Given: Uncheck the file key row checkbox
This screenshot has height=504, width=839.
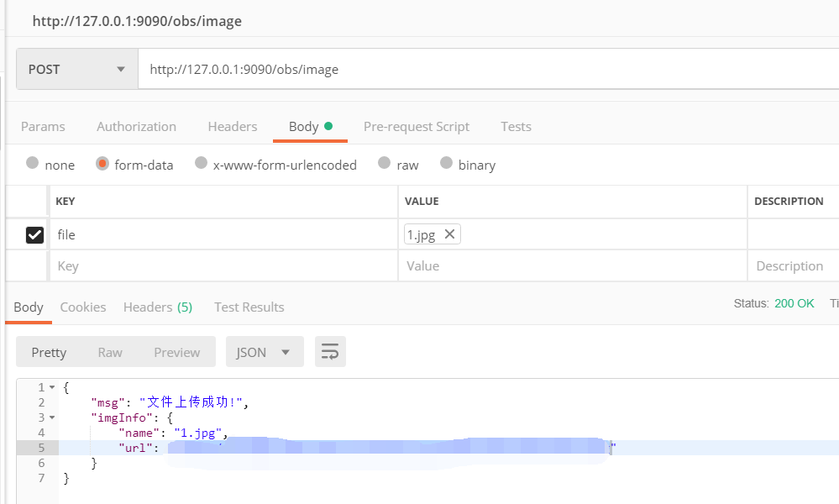Looking at the screenshot, I should [x=32, y=234].
